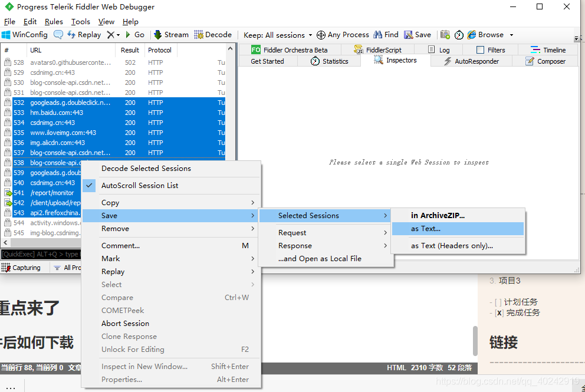Click the Find binoculars icon
Image resolution: width=585 pixels, height=392 pixels.
[377, 35]
